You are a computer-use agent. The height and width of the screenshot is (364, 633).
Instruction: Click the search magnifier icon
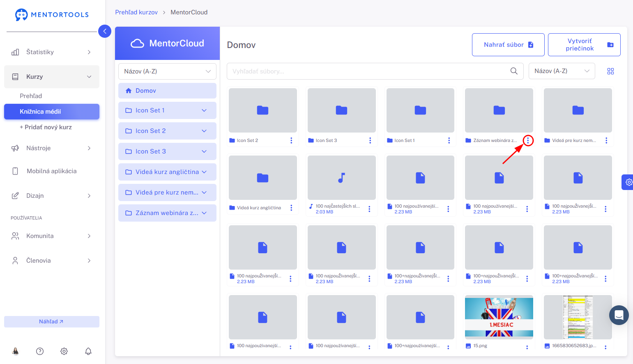pyautogui.click(x=514, y=71)
